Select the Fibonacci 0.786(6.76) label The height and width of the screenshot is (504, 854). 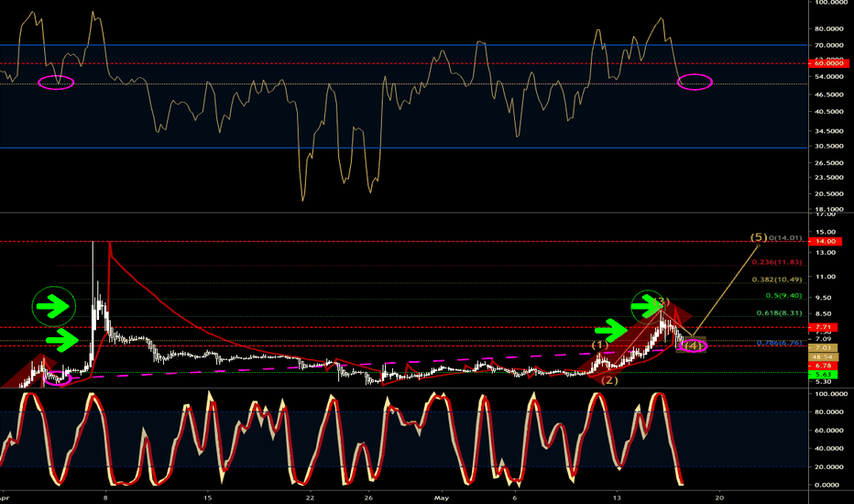(x=779, y=343)
